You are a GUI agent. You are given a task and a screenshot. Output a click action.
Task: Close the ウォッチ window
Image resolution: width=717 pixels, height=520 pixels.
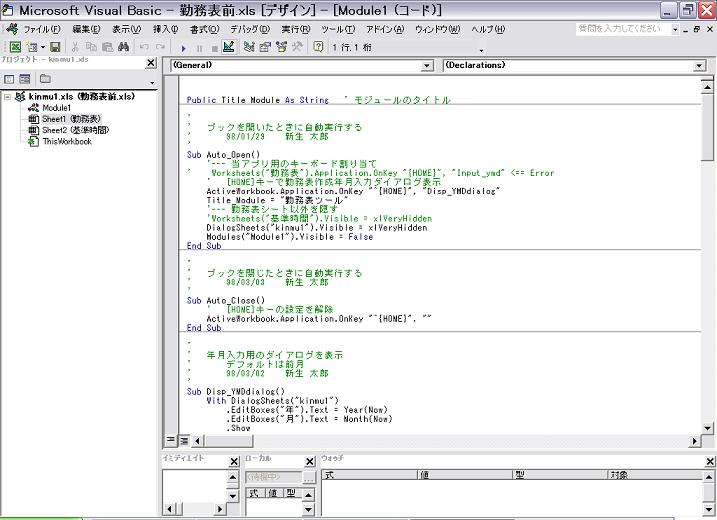point(709,461)
